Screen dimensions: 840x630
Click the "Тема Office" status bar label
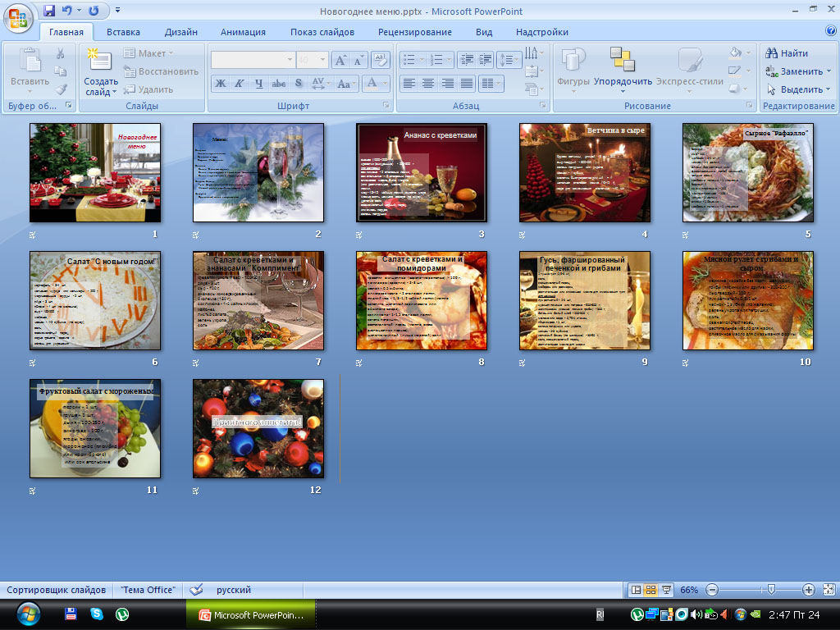tap(148, 590)
